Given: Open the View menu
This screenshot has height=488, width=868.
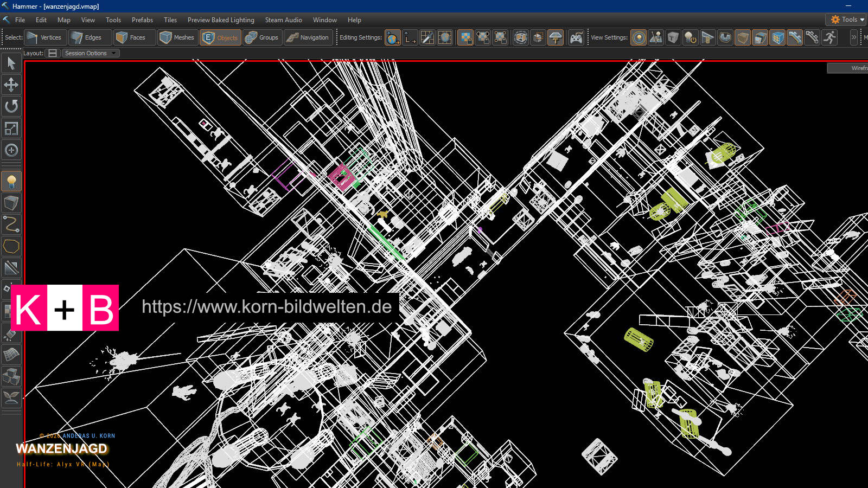Looking at the screenshot, I should [x=88, y=20].
